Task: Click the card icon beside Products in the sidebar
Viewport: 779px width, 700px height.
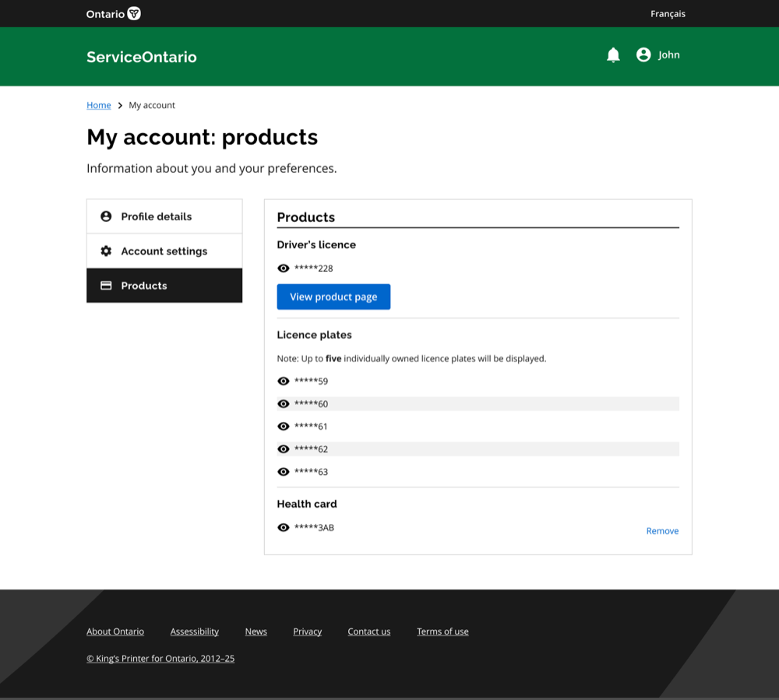Action: pyautogui.click(x=106, y=286)
